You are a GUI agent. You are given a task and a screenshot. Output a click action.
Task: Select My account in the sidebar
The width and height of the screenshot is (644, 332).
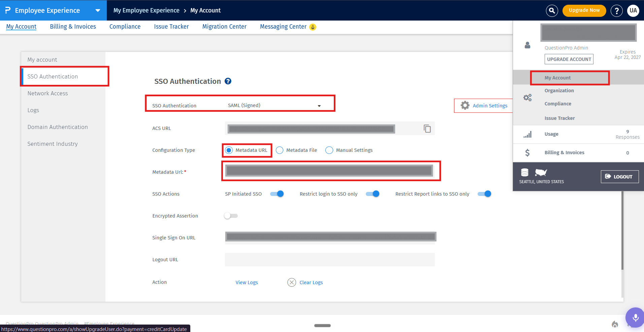click(63, 60)
